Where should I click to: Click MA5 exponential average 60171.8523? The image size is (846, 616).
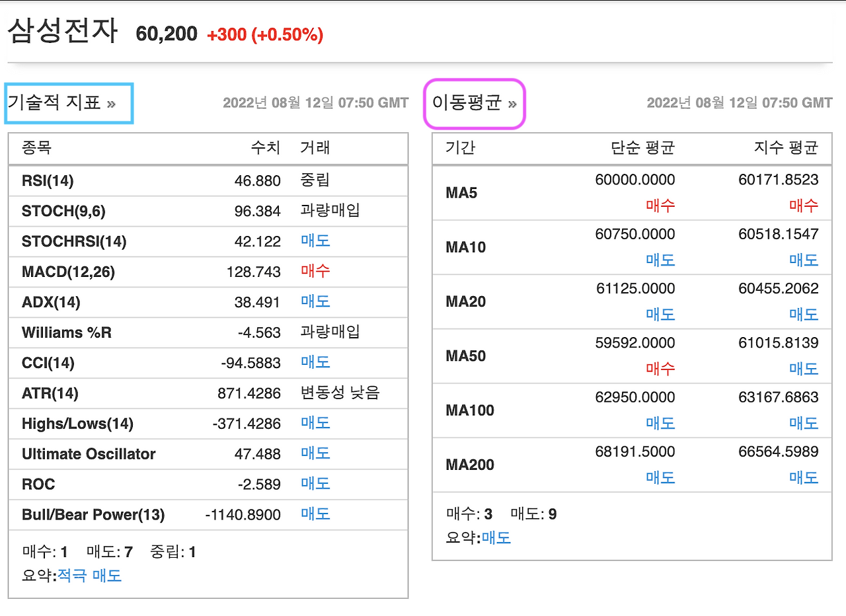point(779,180)
